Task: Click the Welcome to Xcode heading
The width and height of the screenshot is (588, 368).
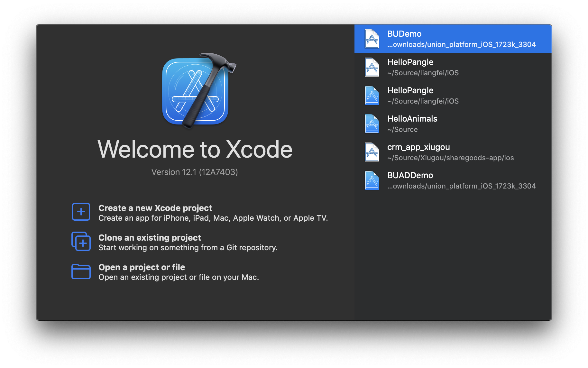Action: tap(195, 149)
